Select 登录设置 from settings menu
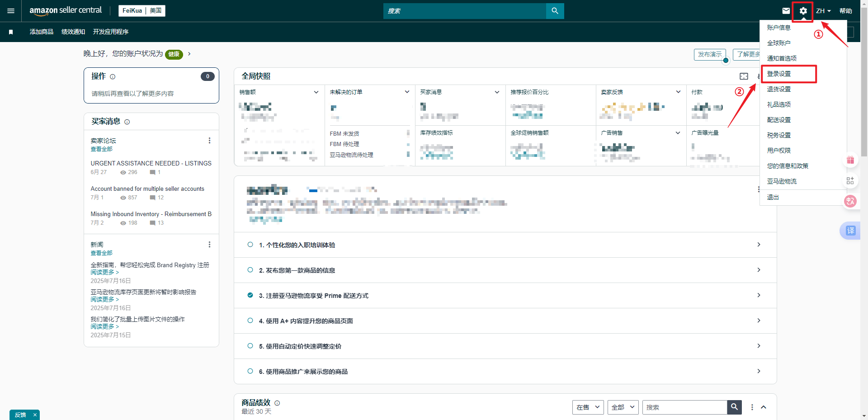This screenshot has width=868, height=420. tap(779, 74)
